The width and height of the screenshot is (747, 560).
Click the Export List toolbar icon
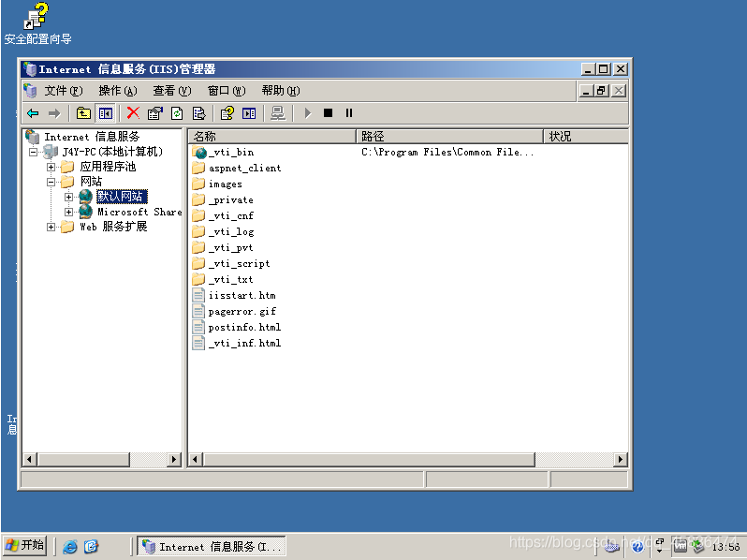click(x=198, y=113)
